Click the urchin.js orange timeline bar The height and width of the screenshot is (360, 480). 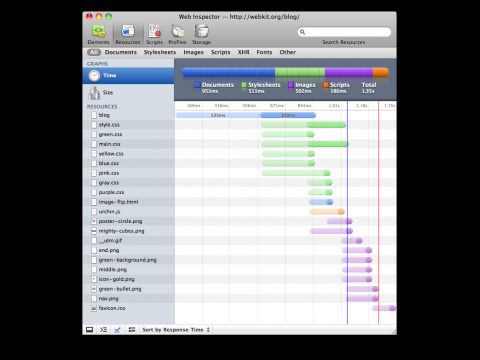point(327,212)
